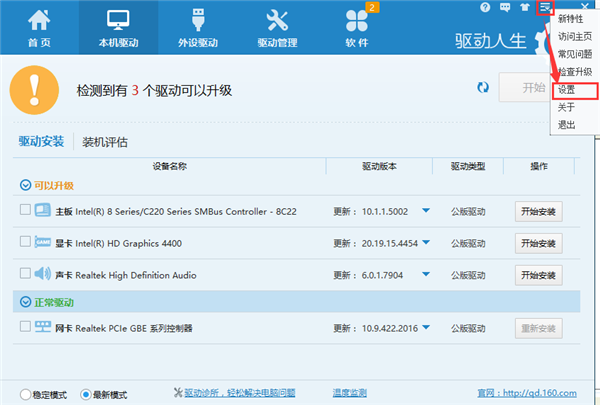Check the Intel HD Graphics 4400 checkbox
This screenshot has width=600, height=405.
pyautogui.click(x=25, y=242)
